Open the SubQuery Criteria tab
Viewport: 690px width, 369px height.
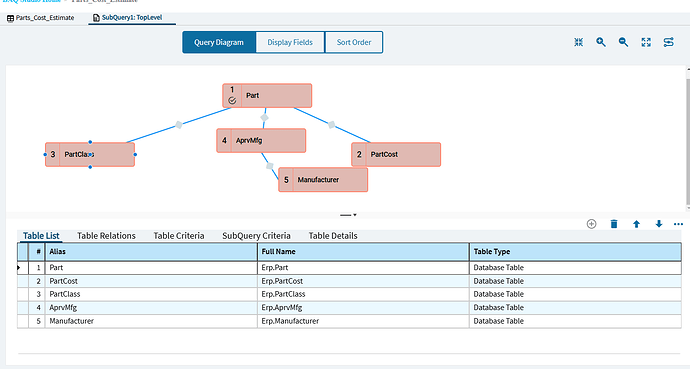coord(256,236)
